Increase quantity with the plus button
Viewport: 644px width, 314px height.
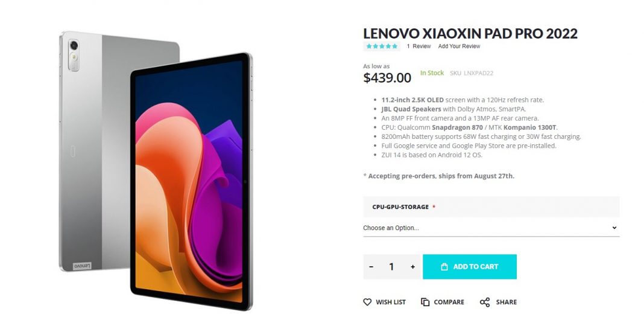click(x=413, y=267)
